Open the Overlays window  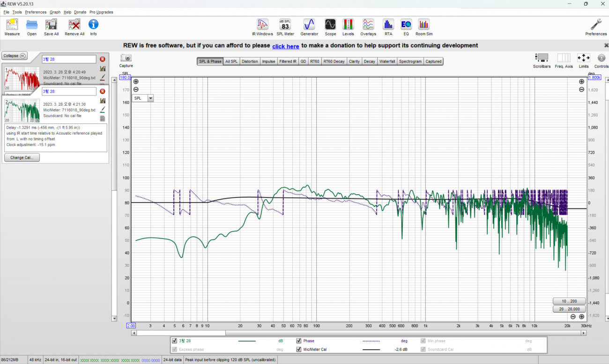pyautogui.click(x=368, y=27)
